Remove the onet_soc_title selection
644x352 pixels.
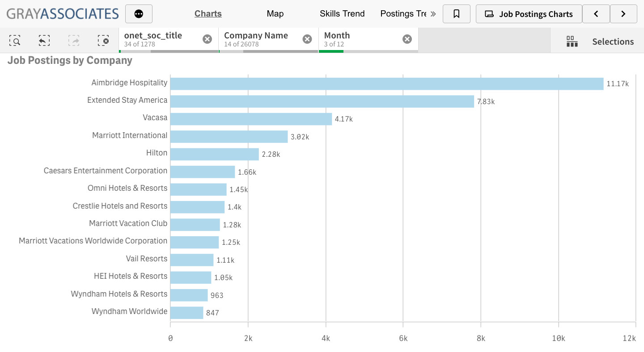tap(207, 39)
